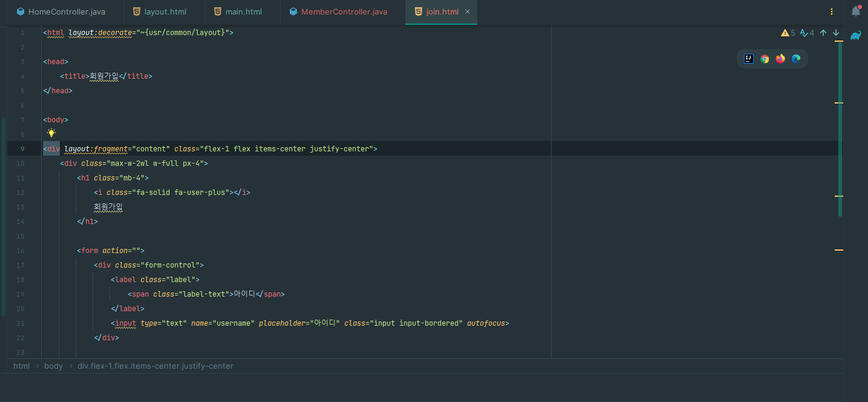Open the page in Firefox
Screen dimensions: 868x402
pyautogui.click(x=780, y=59)
